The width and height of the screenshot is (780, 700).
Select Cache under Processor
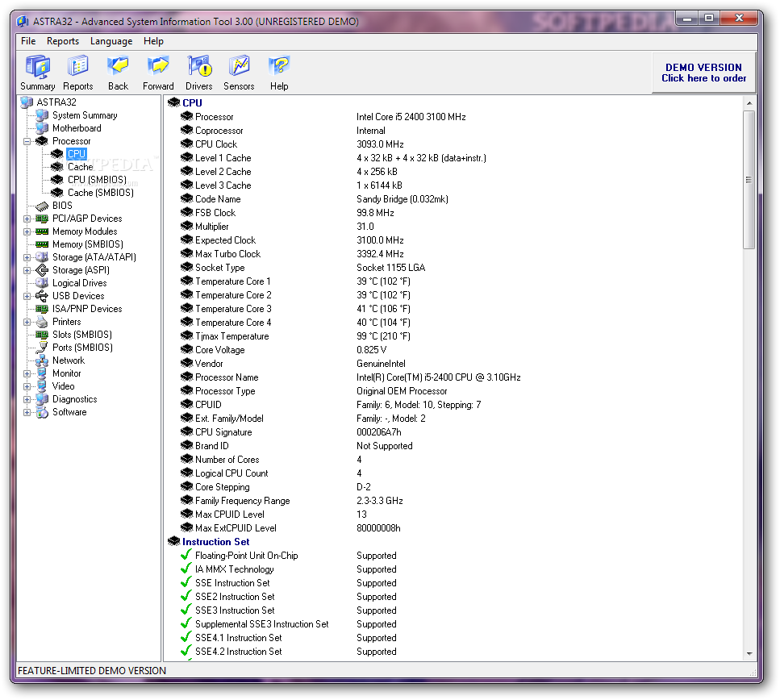[80, 167]
